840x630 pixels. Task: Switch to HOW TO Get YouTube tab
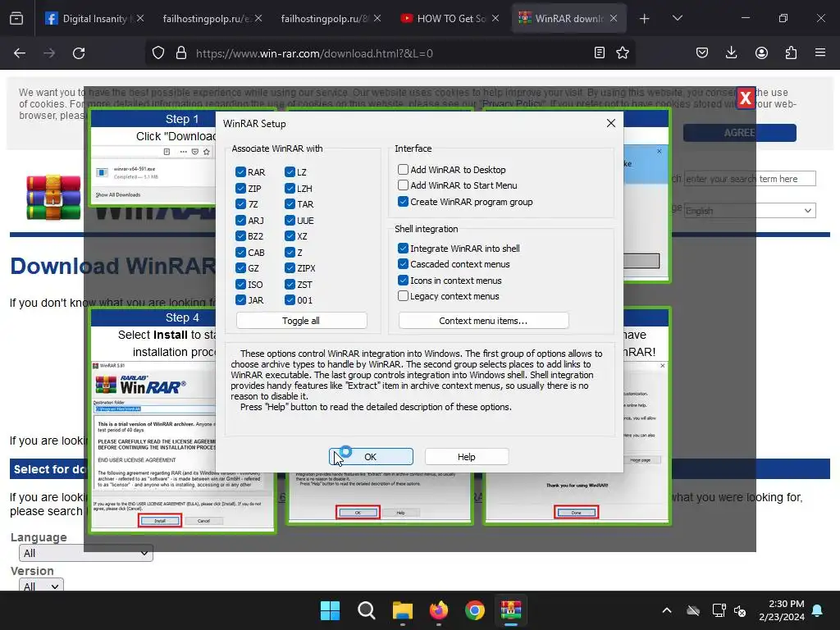[x=444, y=19]
